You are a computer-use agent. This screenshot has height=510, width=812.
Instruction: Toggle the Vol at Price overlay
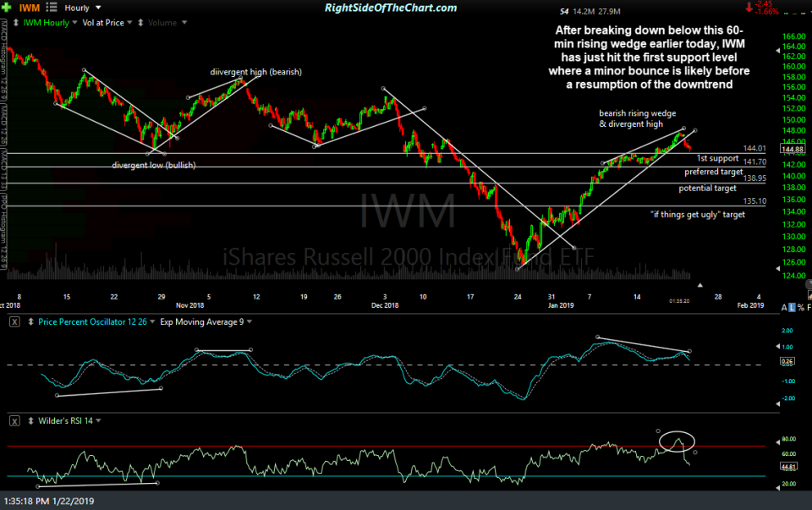(103, 23)
